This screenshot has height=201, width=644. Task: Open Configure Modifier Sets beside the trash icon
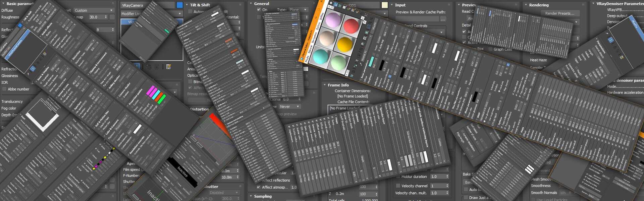[x=168, y=67]
